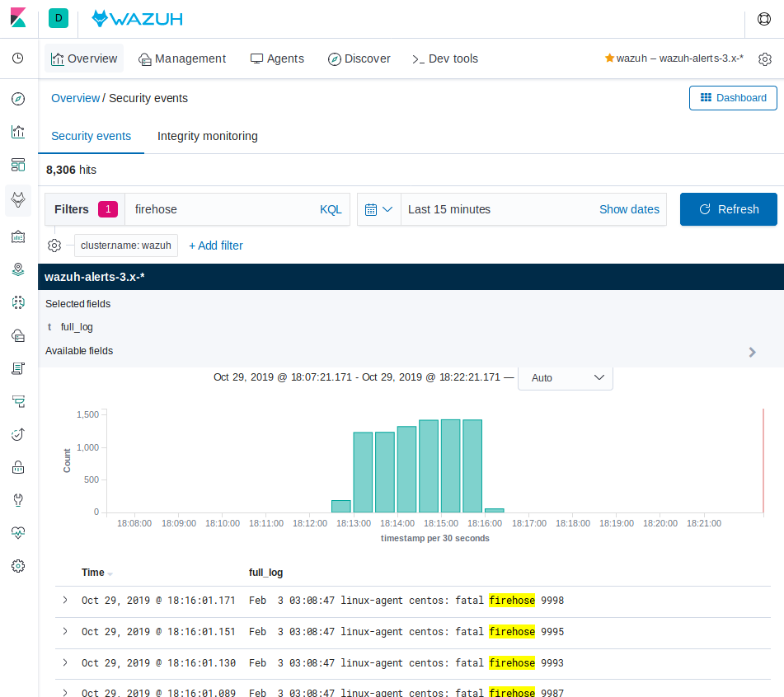Open Machine Learning icon in sidebar
Viewport: 784px width, 697px height.
tap(18, 302)
